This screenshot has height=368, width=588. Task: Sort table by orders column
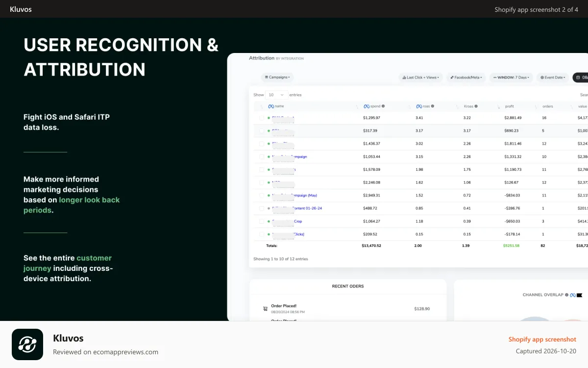548,106
